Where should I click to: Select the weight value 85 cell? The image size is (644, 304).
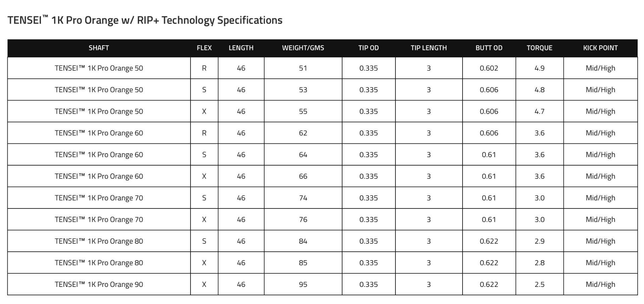pos(303,263)
